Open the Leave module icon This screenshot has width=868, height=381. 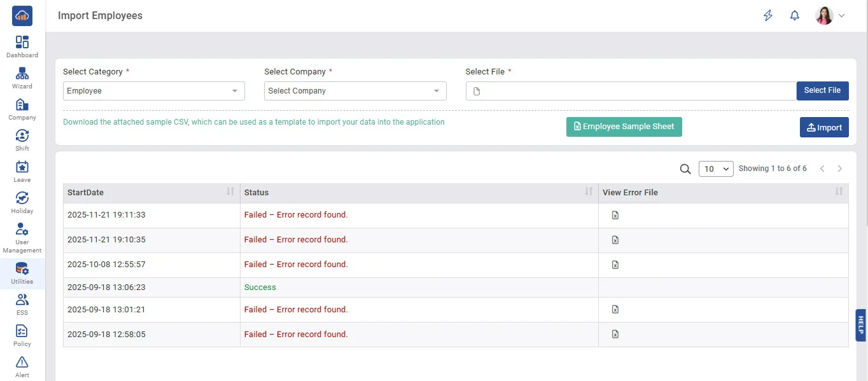tap(22, 171)
